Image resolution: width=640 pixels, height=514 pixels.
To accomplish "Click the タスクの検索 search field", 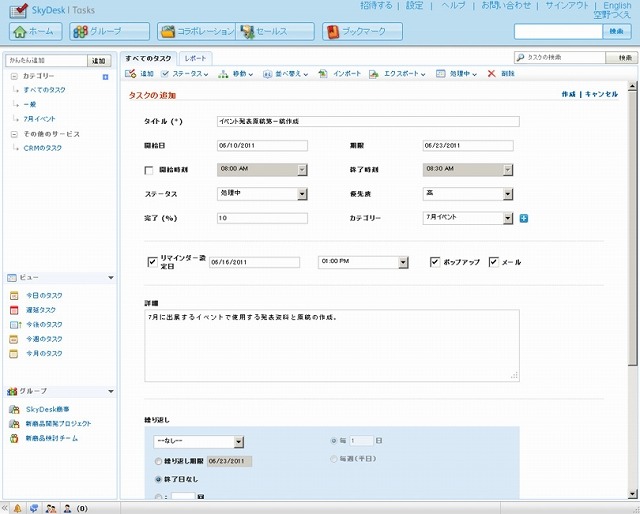I will [560, 58].
